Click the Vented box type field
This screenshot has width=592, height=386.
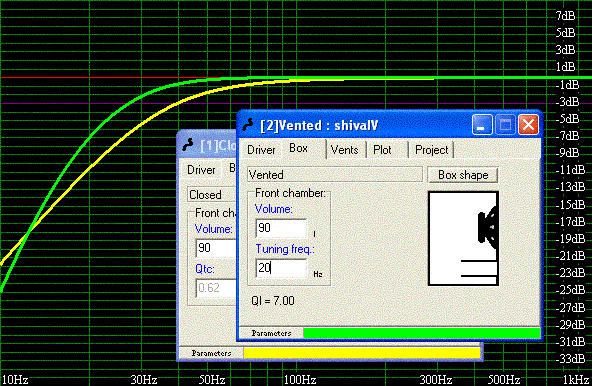pos(335,175)
